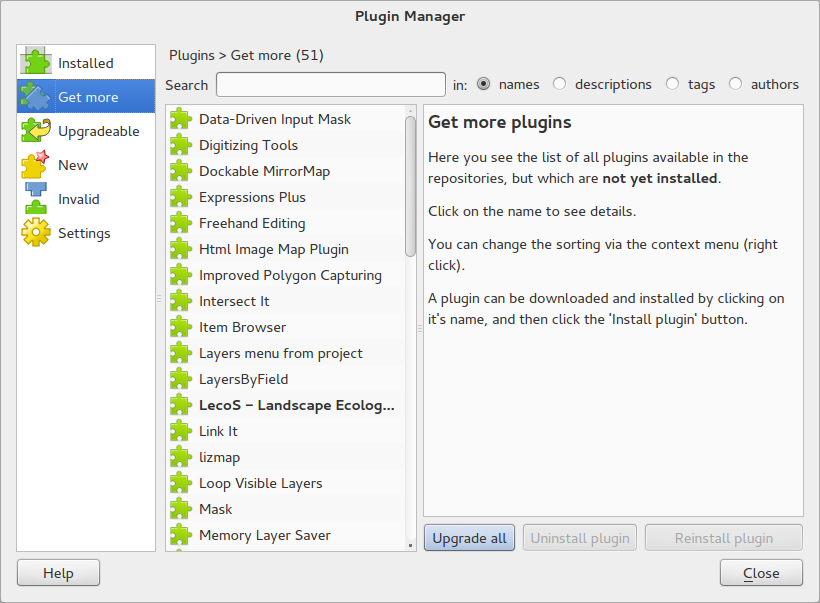The image size is (820, 603).
Task: Click the Digitizing Tools plugin icon
Action: [x=181, y=145]
